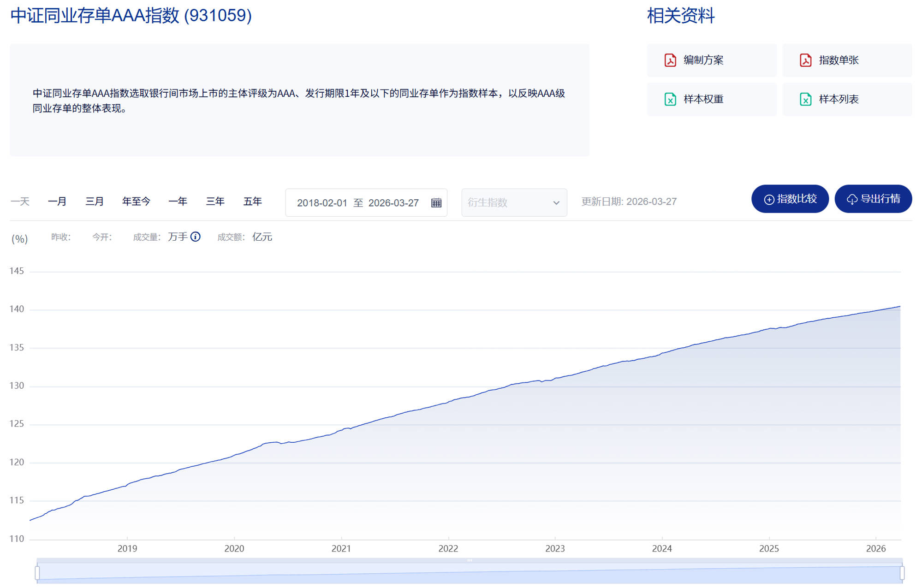Click the cloud download icon on 导出行情
Image resolution: width=916 pixels, height=588 pixels.
[852, 199]
